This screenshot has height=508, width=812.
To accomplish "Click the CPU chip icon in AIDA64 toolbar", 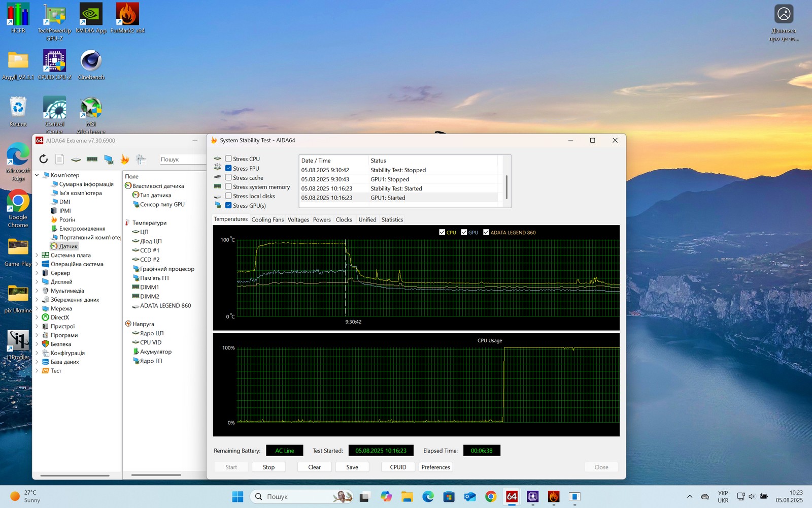I will point(76,160).
